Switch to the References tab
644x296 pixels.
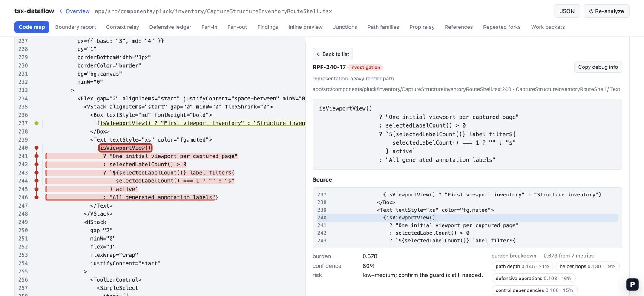point(459,27)
